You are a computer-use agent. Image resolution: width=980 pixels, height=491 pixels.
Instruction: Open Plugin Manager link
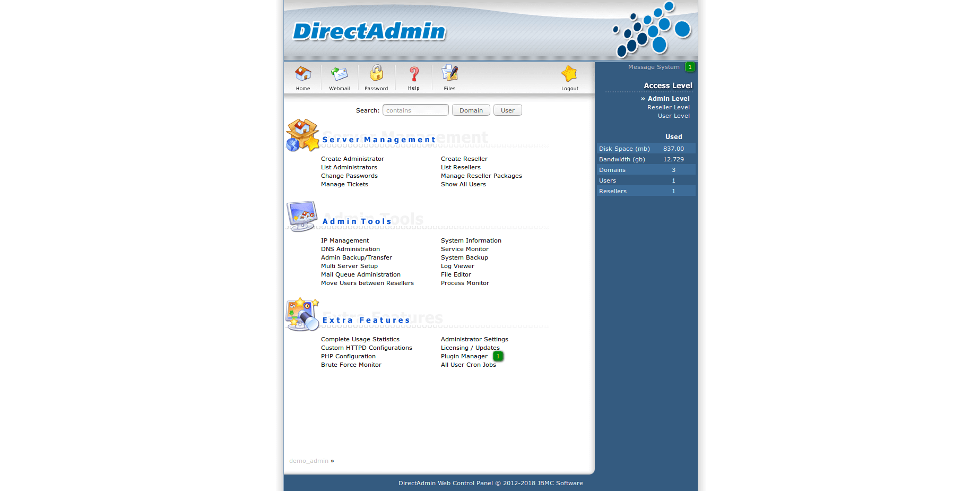464,356
